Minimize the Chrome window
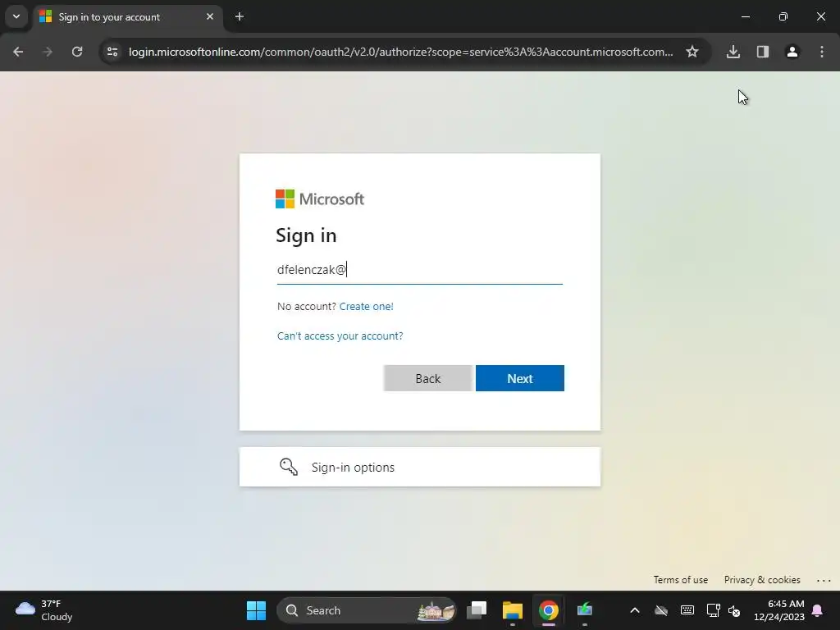 (x=745, y=16)
